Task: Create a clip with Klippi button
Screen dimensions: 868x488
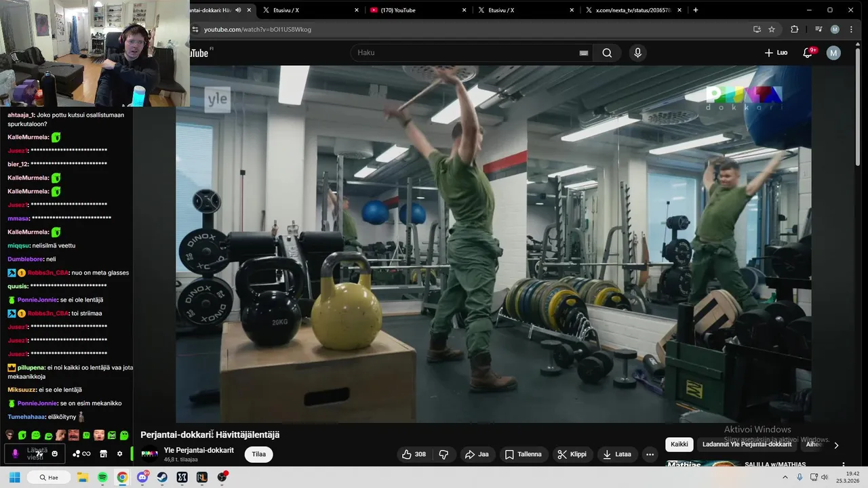Action: (x=572, y=454)
